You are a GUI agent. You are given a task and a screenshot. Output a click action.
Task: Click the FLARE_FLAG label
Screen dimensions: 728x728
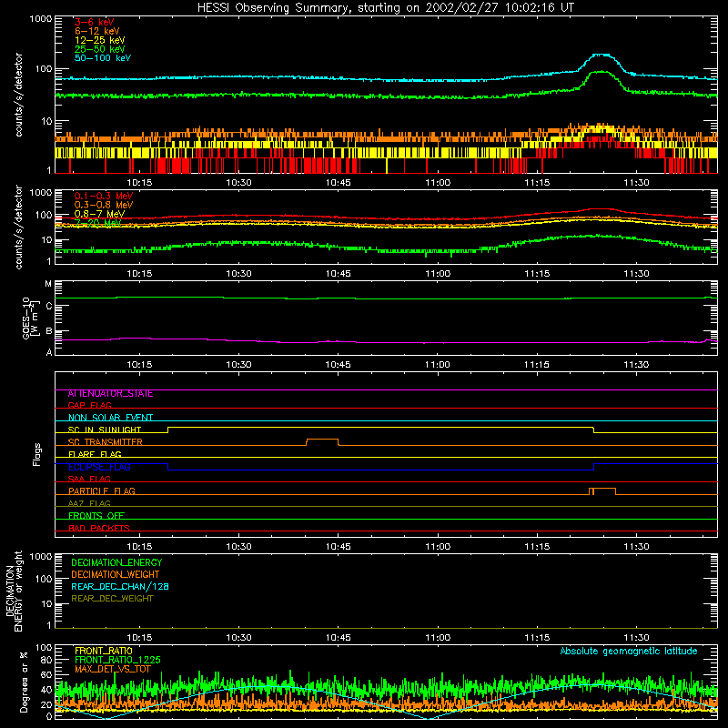click(95, 454)
